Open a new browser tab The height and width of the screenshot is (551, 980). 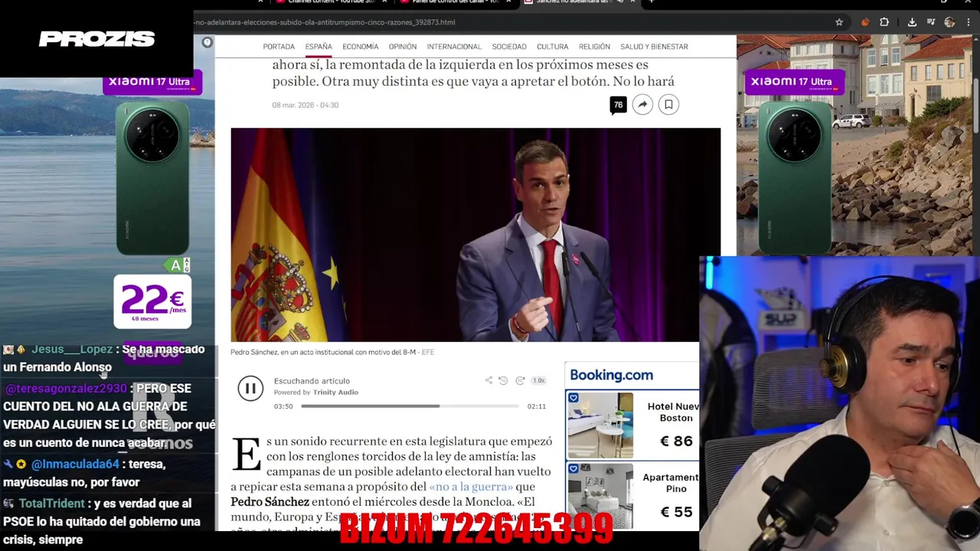tap(651, 2)
